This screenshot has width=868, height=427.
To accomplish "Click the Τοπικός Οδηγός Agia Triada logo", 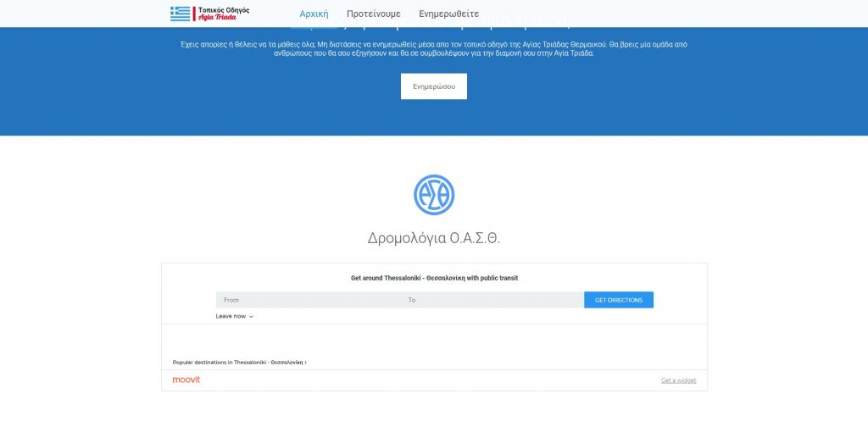I will point(210,14).
